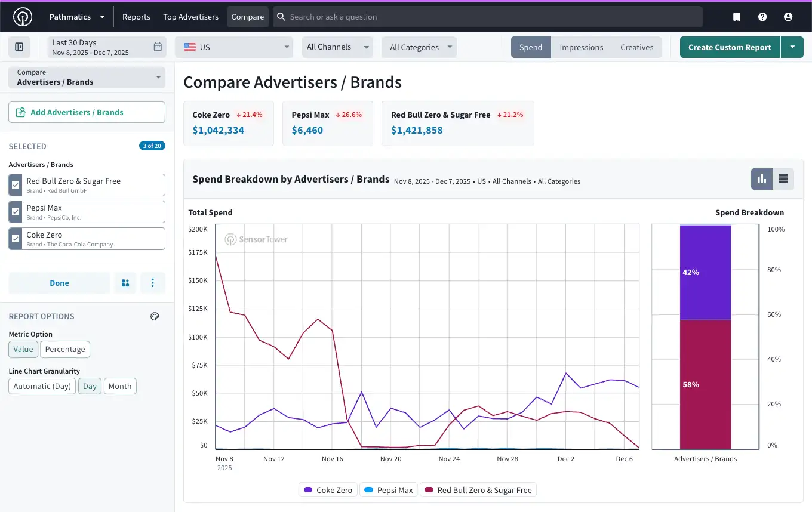
Task: Open the Pepsi Max spend summary card
Action: [328, 123]
